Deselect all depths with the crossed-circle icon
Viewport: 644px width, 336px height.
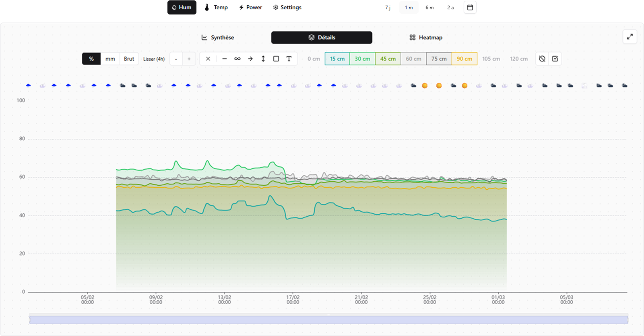542,59
